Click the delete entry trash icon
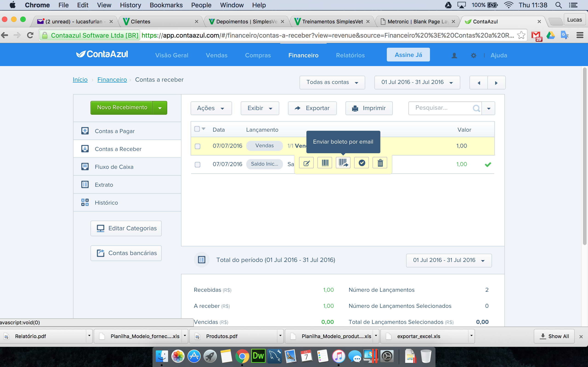This screenshot has height=367, width=588. [x=380, y=163]
